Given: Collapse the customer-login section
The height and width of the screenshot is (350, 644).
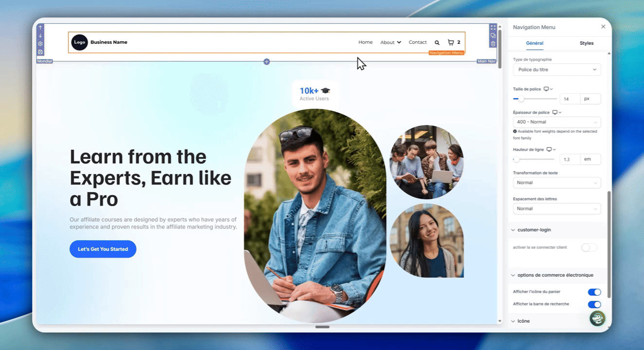Looking at the screenshot, I should pos(513,230).
